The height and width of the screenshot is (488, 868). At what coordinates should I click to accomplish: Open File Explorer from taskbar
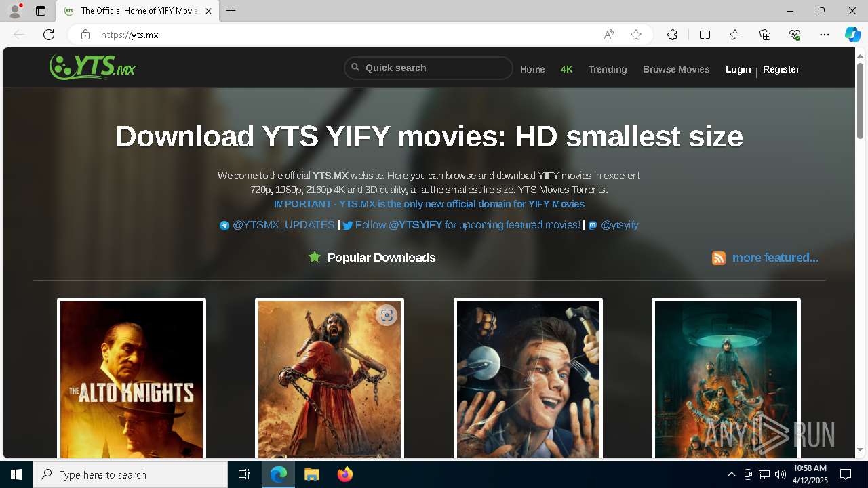pyautogui.click(x=311, y=474)
